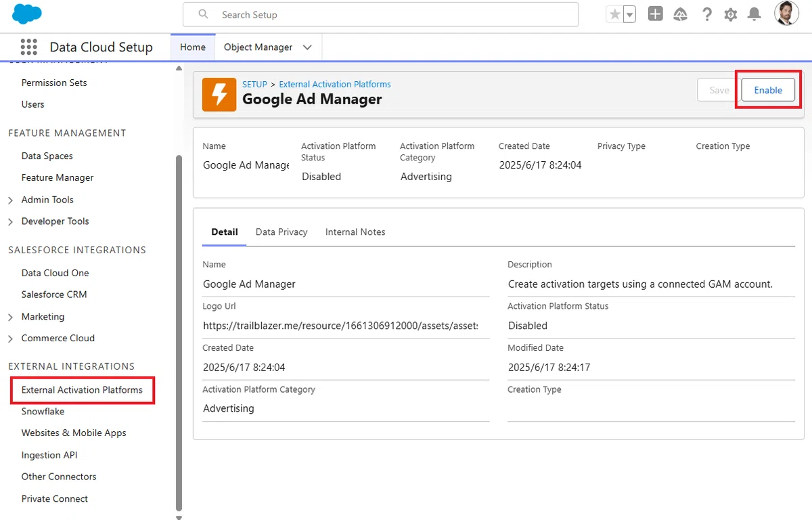Viewport: 812px width, 520px height.
Task: Open Data Spaces in sidebar
Action: (x=47, y=156)
